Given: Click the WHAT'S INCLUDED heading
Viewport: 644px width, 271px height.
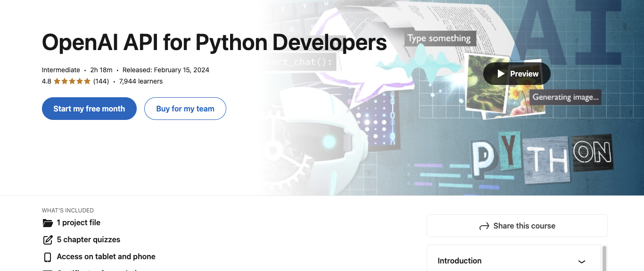Looking at the screenshot, I should (x=68, y=211).
